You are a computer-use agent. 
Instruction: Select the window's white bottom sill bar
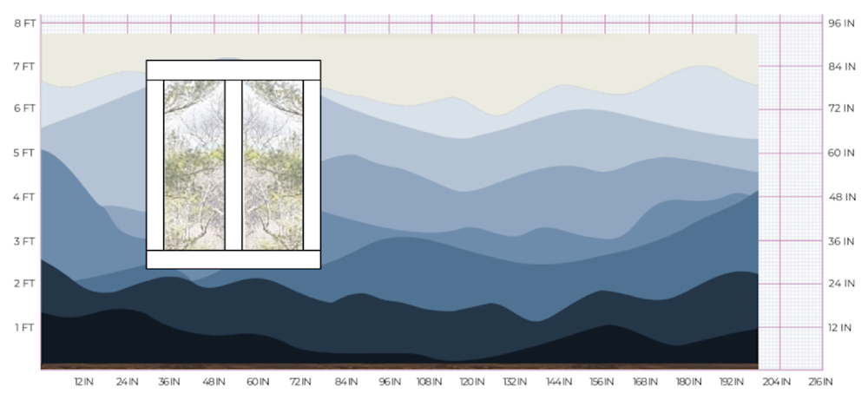(x=233, y=259)
